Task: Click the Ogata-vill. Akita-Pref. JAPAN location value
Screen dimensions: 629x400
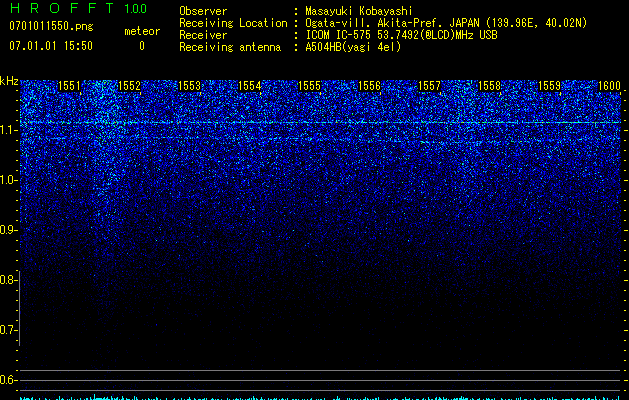Action: click(x=446, y=23)
